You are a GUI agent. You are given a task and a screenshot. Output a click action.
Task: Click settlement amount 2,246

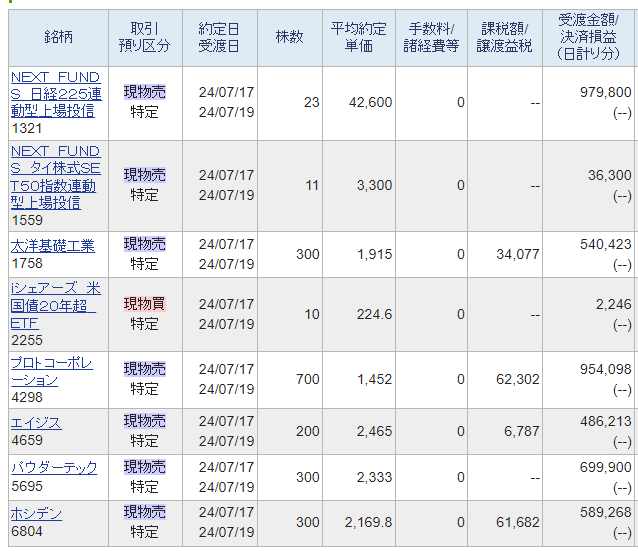(614, 304)
